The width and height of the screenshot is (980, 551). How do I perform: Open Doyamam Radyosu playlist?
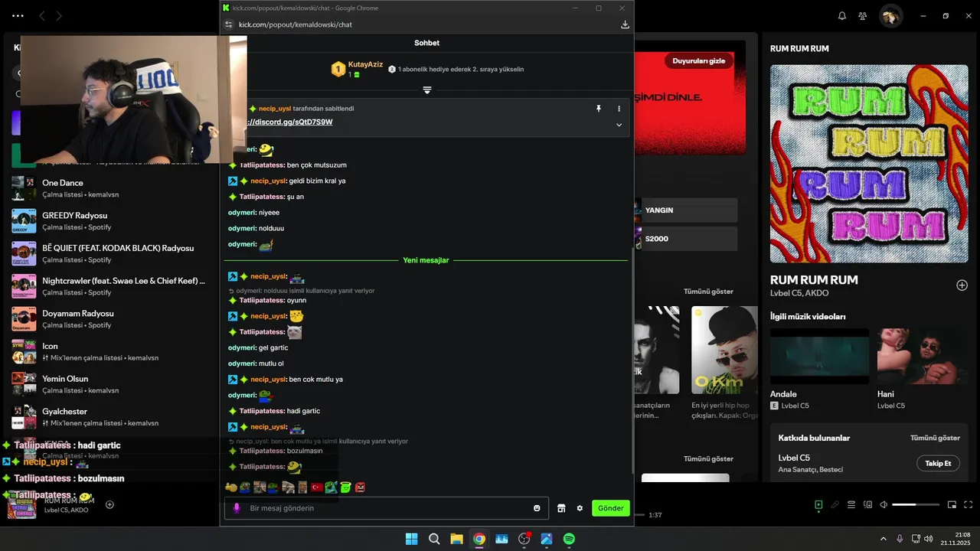coord(107,319)
